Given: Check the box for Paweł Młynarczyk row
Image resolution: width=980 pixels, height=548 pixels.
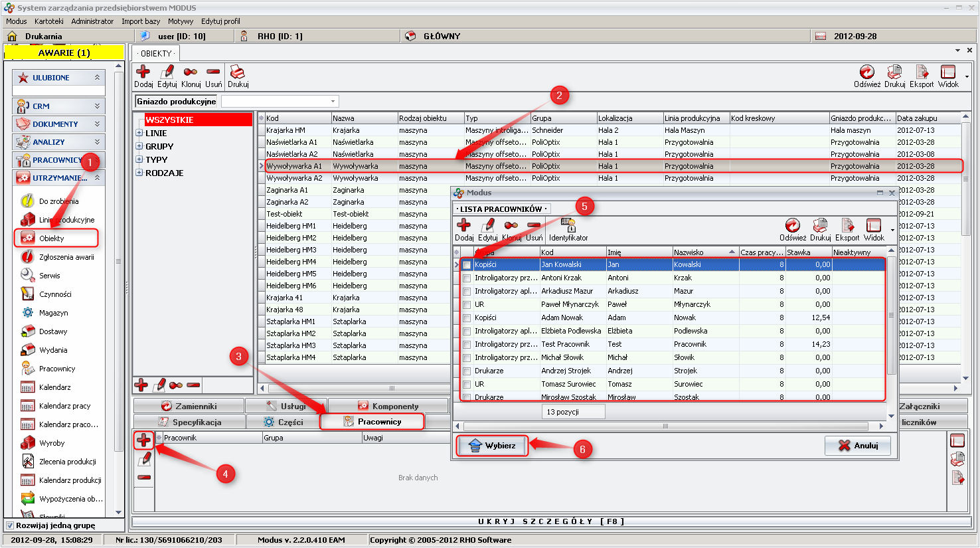Looking at the screenshot, I should coord(467,305).
